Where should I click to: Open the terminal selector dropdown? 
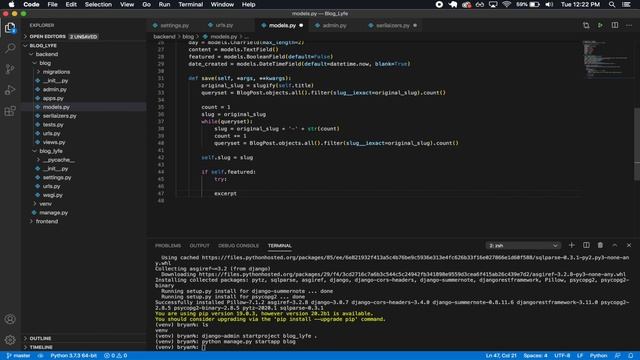[523, 245]
